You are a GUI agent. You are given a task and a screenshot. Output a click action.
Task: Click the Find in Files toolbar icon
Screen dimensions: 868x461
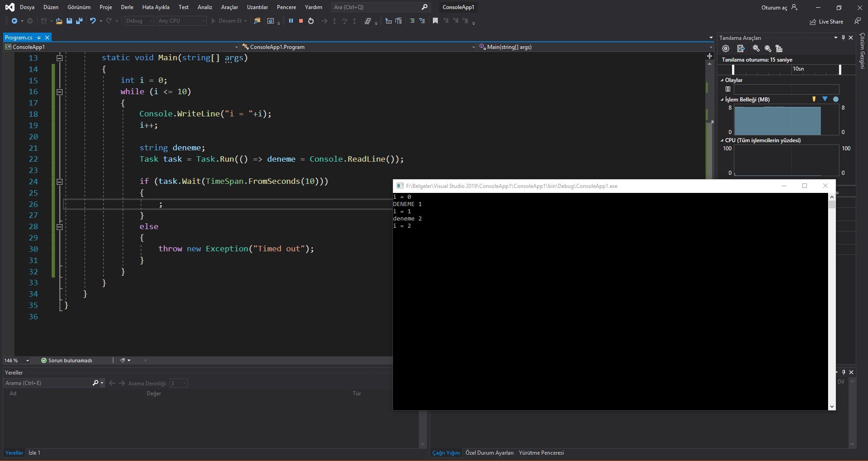(257, 21)
